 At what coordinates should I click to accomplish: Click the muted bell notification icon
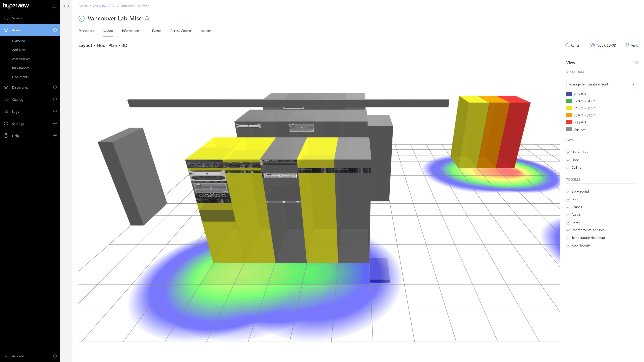[147, 18]
